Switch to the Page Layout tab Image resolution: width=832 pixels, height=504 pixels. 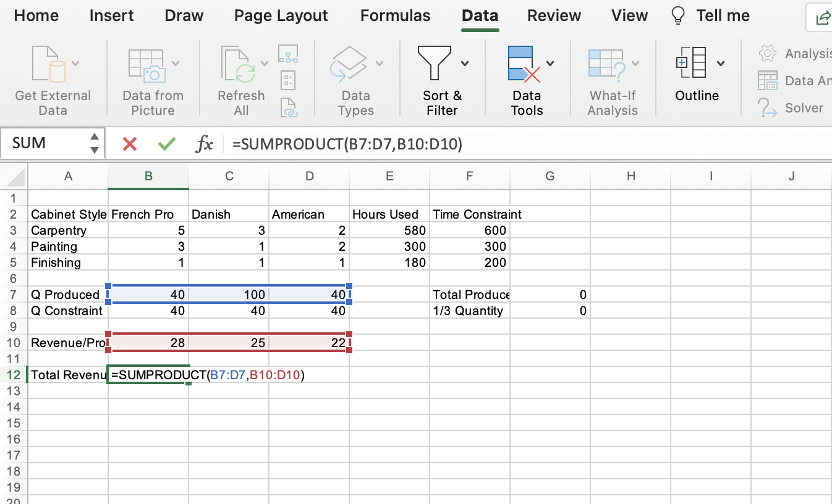tap(281, 15)
